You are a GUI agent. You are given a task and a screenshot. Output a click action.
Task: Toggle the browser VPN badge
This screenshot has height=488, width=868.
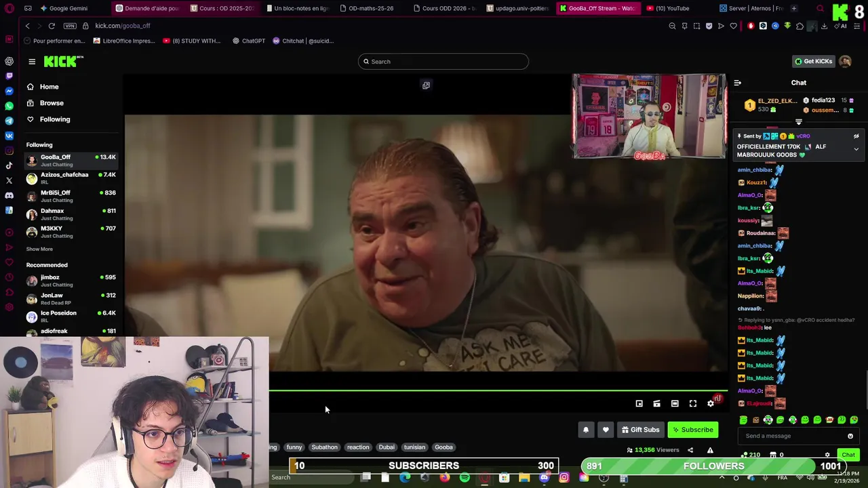pyautogui.click(x=70, y=26)
